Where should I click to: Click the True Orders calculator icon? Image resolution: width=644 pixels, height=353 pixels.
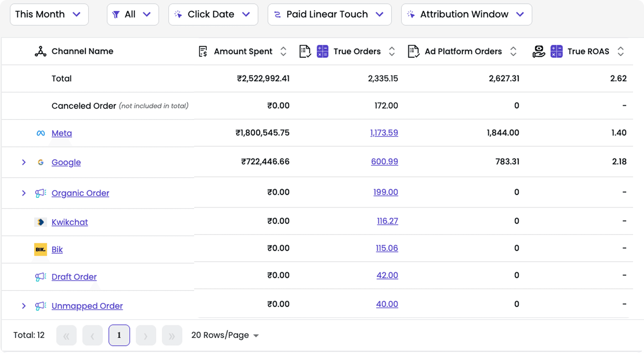click(322, 51)
